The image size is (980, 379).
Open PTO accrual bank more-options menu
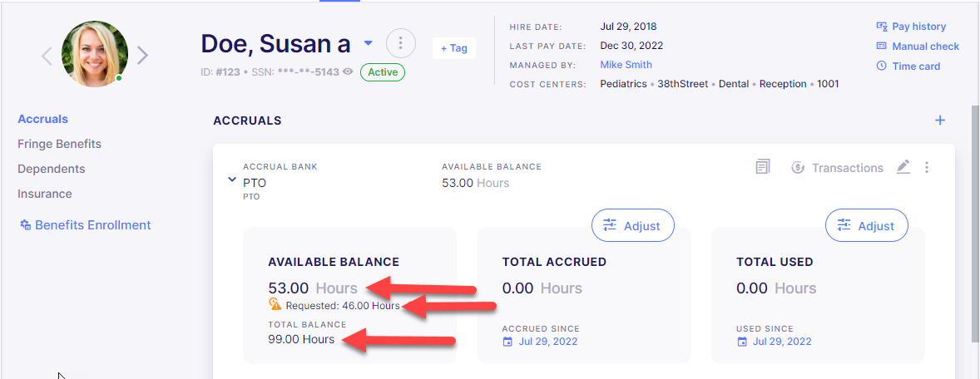[x=927, y=167]
